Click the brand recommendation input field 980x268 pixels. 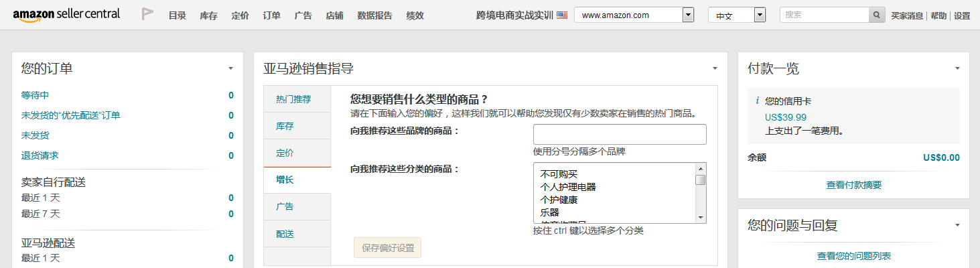[x=620, y=134]
